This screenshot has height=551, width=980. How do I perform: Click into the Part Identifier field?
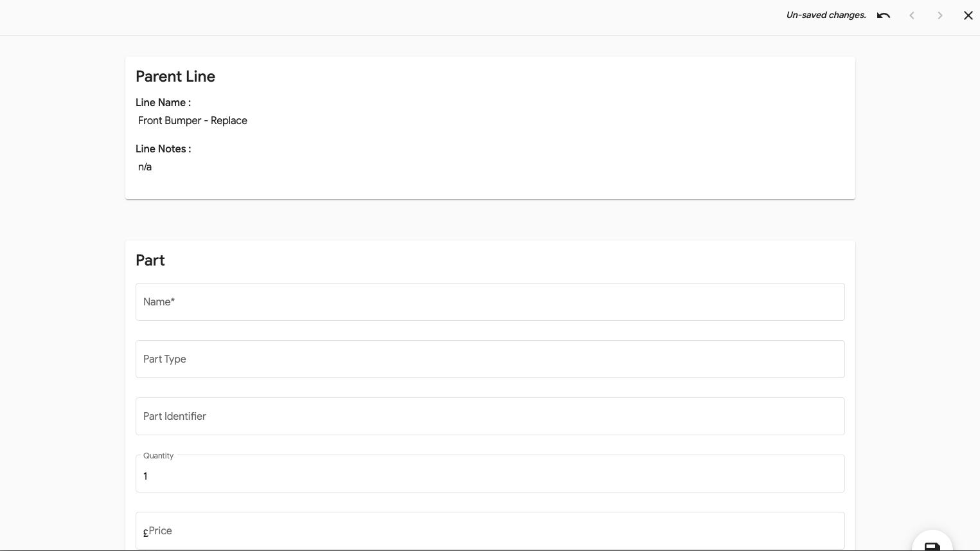(x=490, y=416)
